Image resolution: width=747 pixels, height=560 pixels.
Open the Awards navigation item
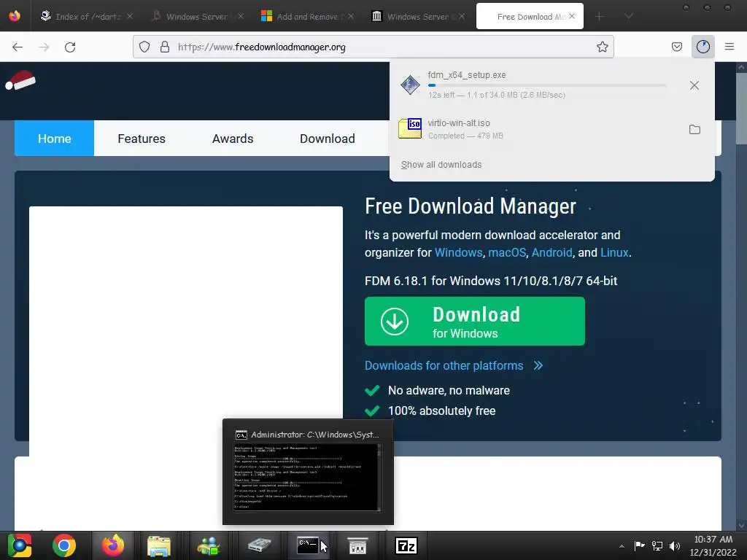233,139
